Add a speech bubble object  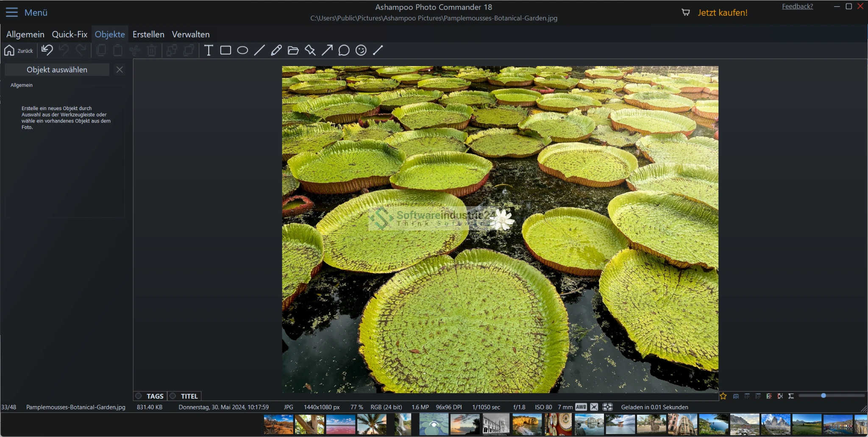coord(344,50)
